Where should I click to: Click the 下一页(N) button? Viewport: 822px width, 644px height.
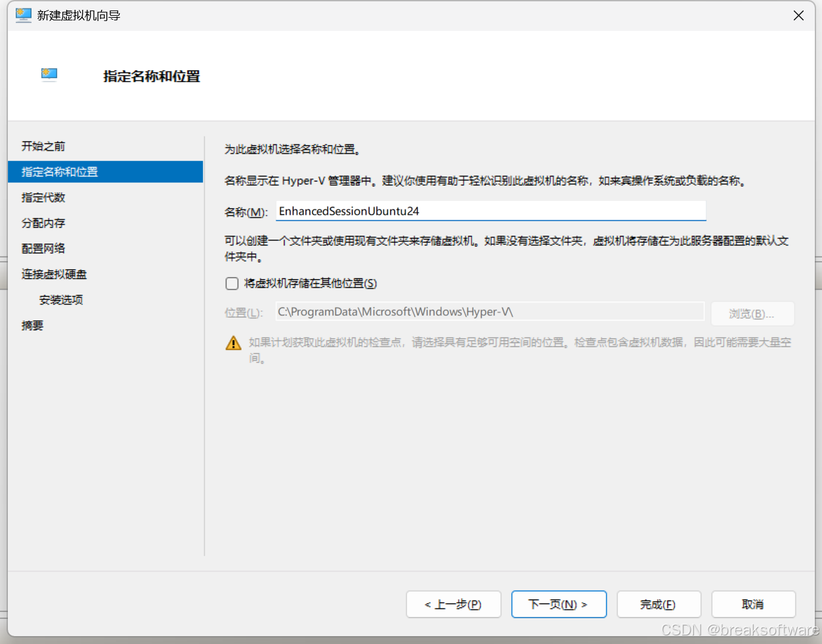click(559, 605)
